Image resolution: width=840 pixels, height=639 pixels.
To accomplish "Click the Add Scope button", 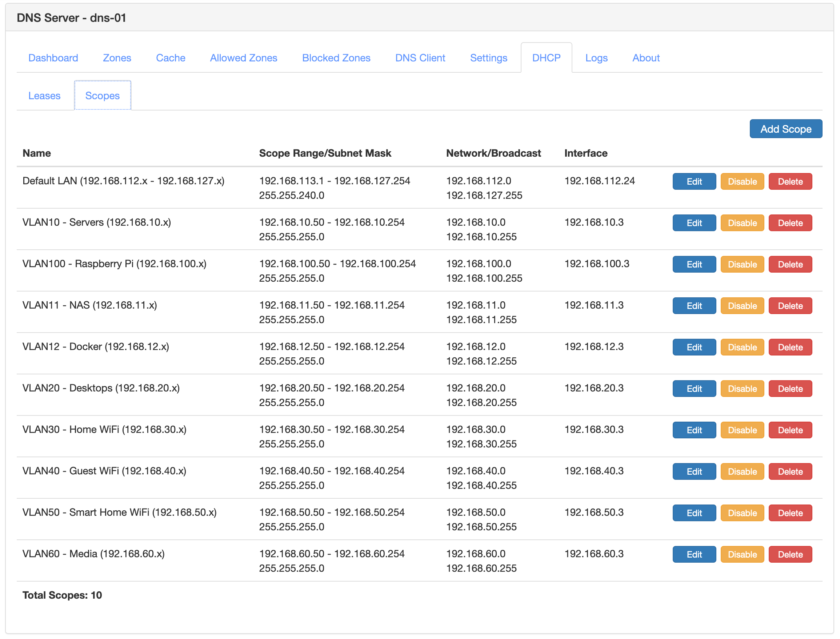I will coord(785,129).
